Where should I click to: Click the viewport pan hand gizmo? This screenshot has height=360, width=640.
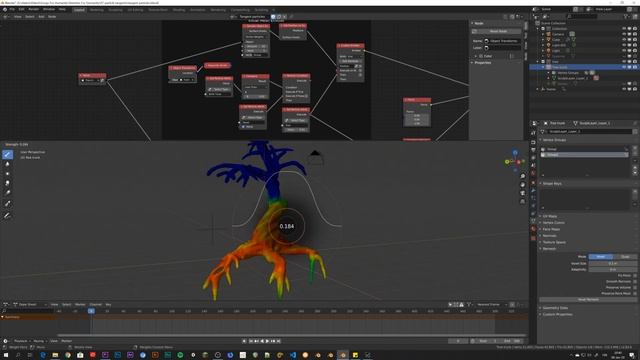[x=522, y=184]
